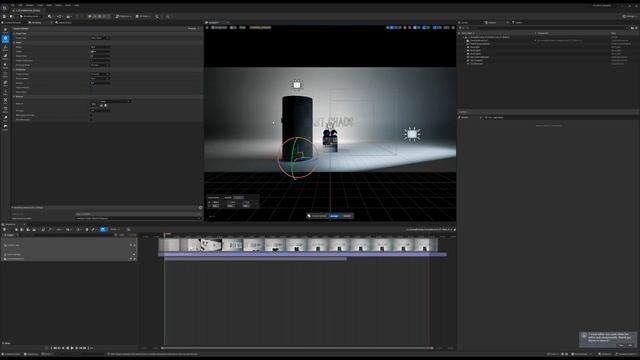Open the Settings dropdown at top right
Viewport: 640px width, 360px height.
point(629,16)
